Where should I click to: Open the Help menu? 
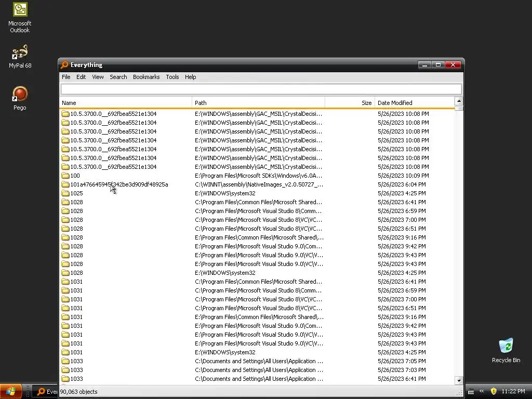point(190,77)
